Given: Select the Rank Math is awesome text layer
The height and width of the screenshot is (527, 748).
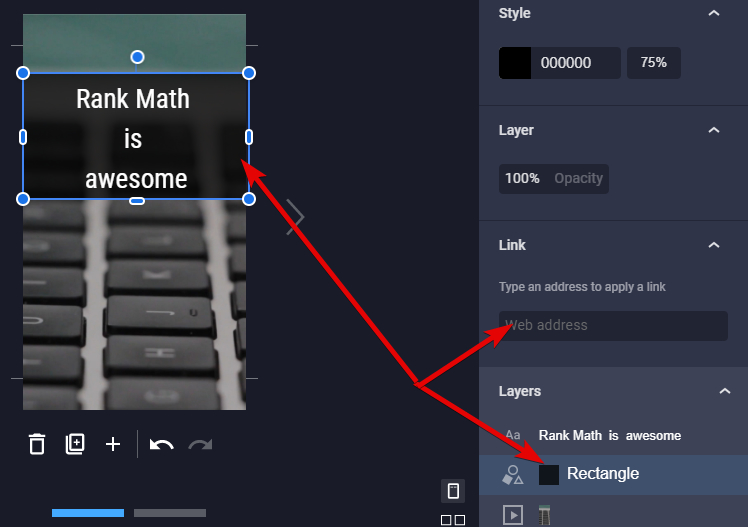Looking at the screenshot, I should coord(609,435).
